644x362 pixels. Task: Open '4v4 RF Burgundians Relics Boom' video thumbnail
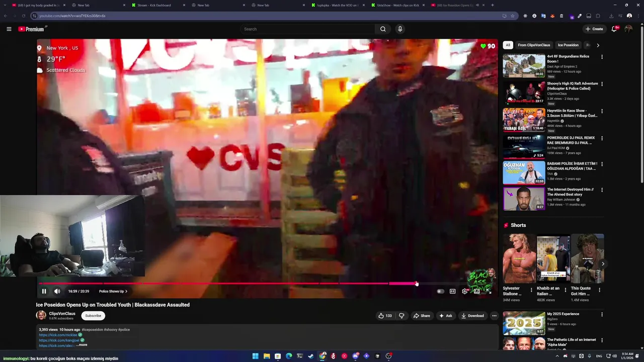(524, 65)
